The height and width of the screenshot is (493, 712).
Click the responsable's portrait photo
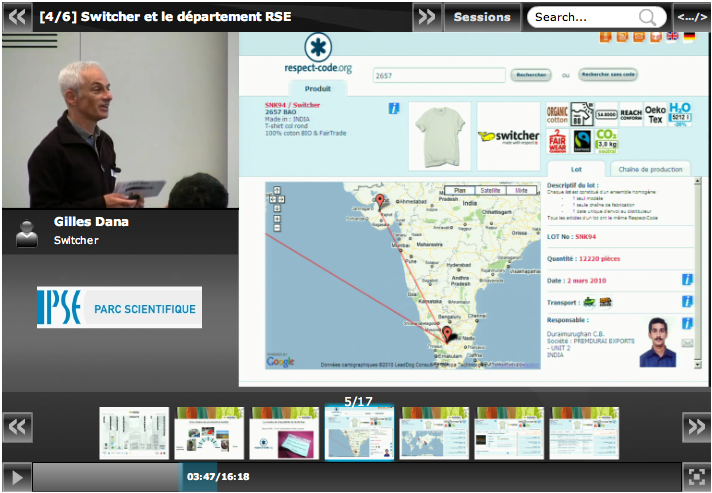point(658,342)
